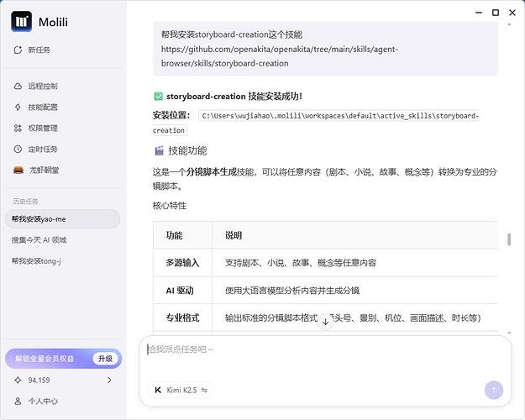Click the 新任务 refresh-plus icon
Viewport: 525px width, 420px height.
[18, 50]
